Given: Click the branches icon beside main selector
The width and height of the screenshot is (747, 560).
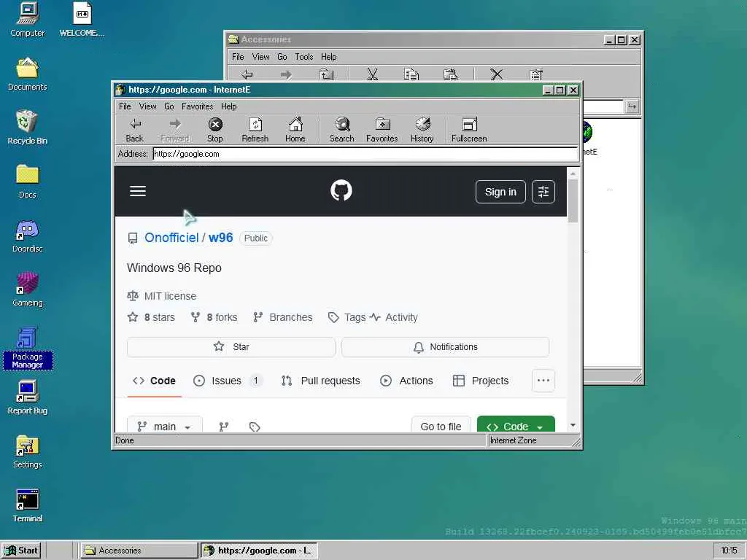Looking at the screenshot, I should point(223,427).
